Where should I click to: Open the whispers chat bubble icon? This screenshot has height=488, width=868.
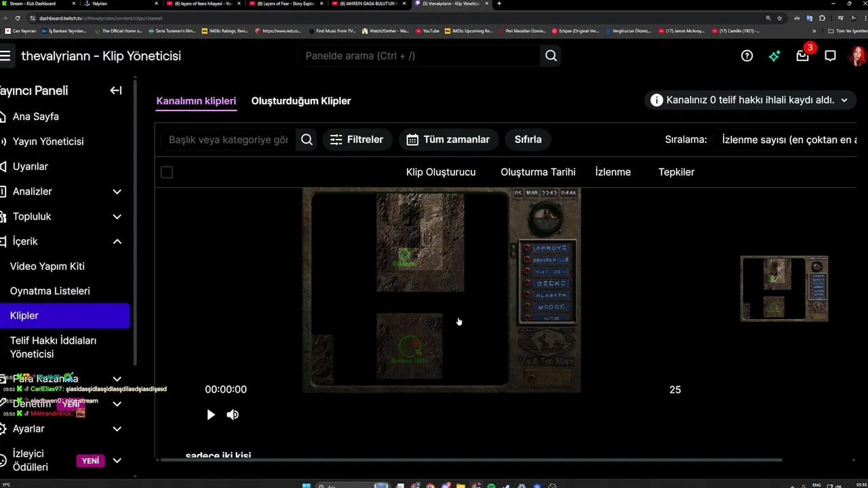pyautogui.click(x=830, y=56)
